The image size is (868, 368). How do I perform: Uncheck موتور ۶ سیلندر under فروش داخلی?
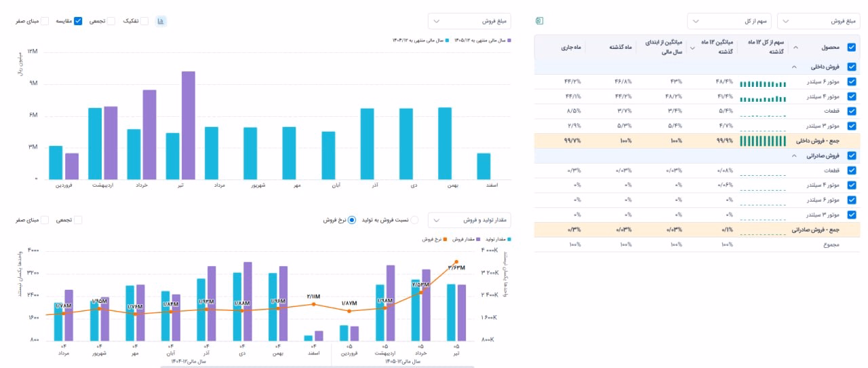pos(852,81)
